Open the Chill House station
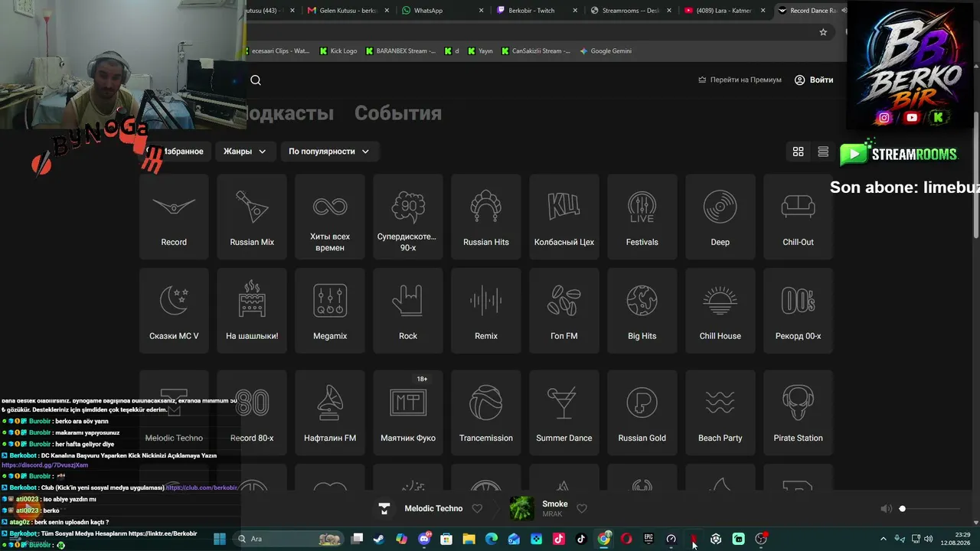This screenshot has height=551, width=980. pyautogui.click(x=720, y=311)
